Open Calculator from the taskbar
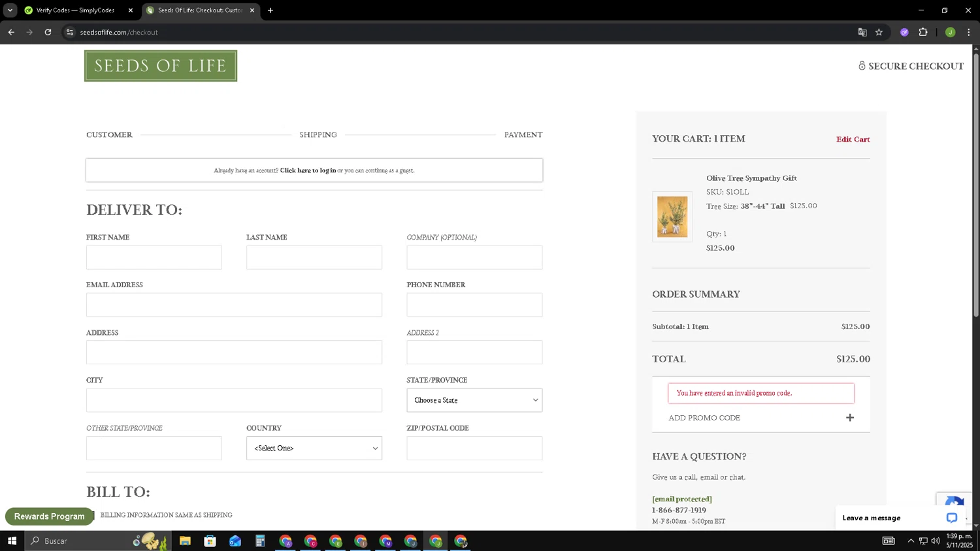 point(260,541)
